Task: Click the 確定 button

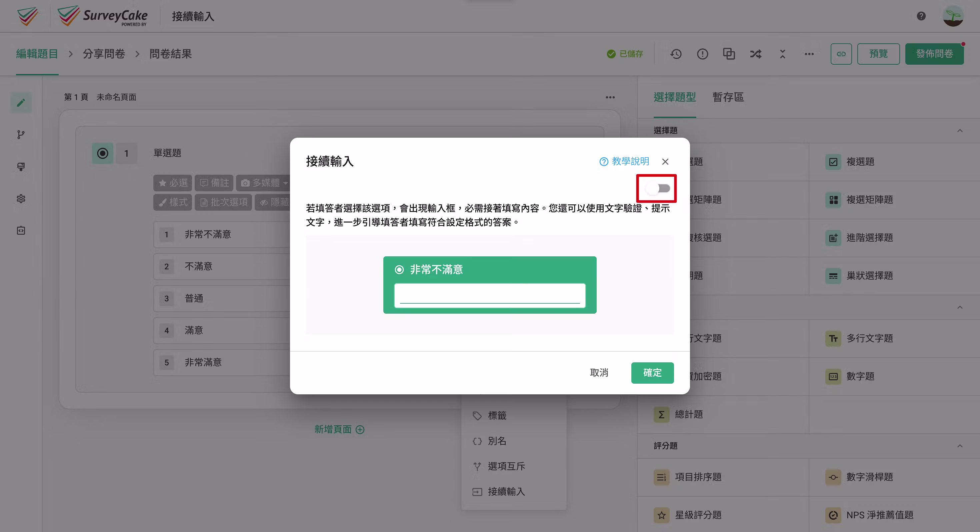Action: point(652,373)
